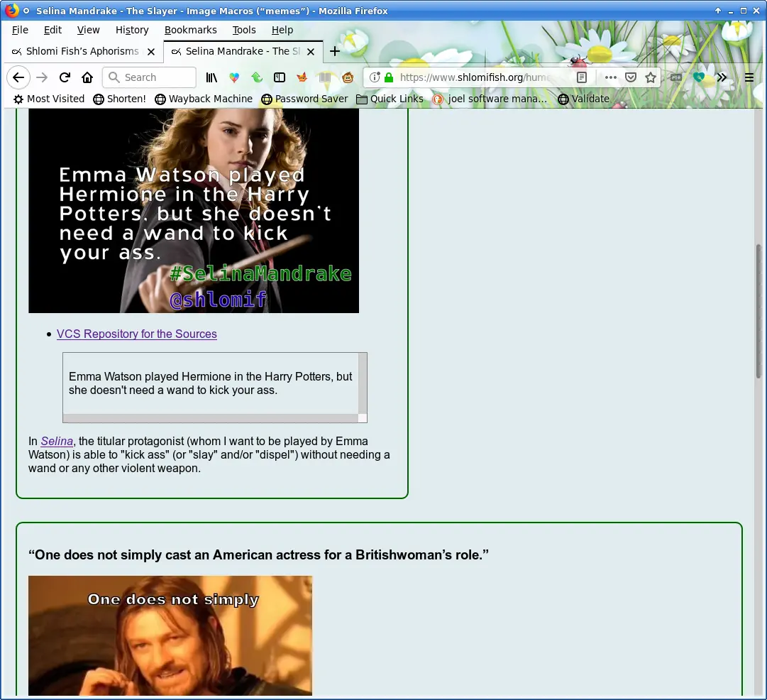Open the page actions three-dot menu
Viewport: 767px width, 700px height.
coord(610,77)
